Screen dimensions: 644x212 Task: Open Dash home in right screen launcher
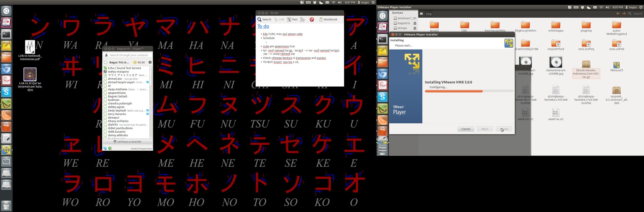click(383, 16)
